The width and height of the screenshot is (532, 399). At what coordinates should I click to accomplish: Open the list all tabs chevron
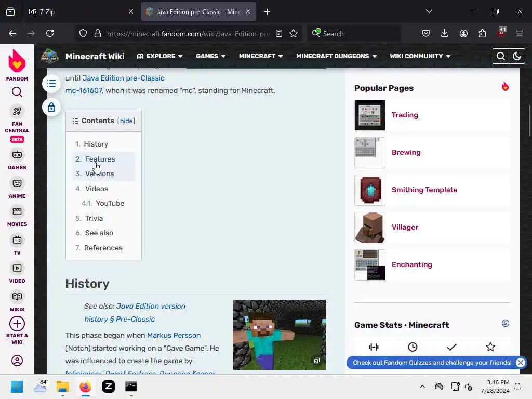click(x=429, y=11)
